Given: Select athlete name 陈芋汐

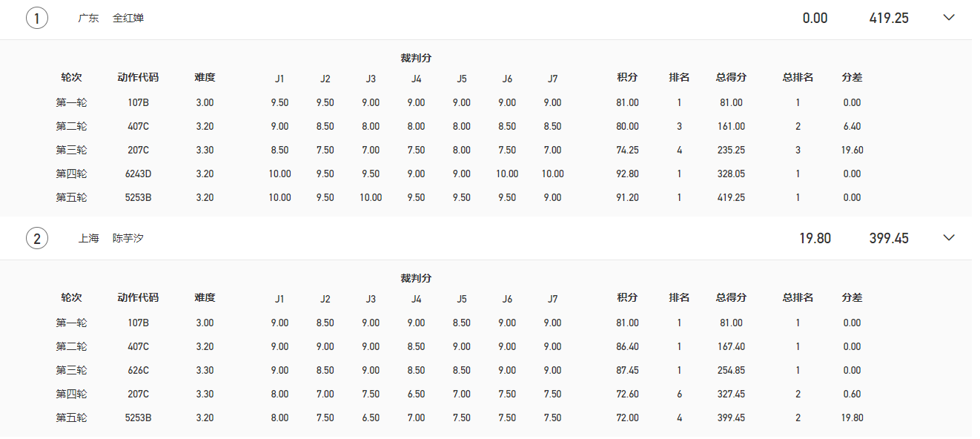Looking at the screenshot, I should coord(128,238).
